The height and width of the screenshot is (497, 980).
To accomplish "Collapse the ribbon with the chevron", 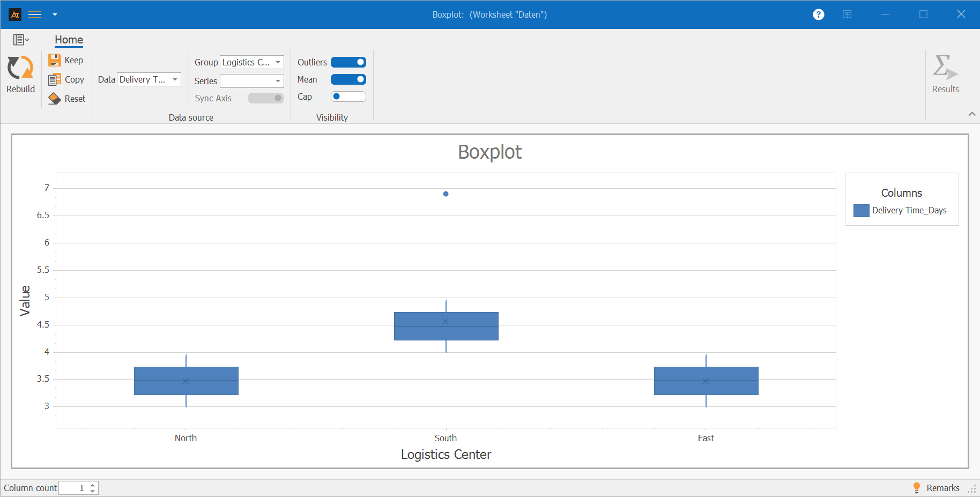I will [x=972, y=114].
